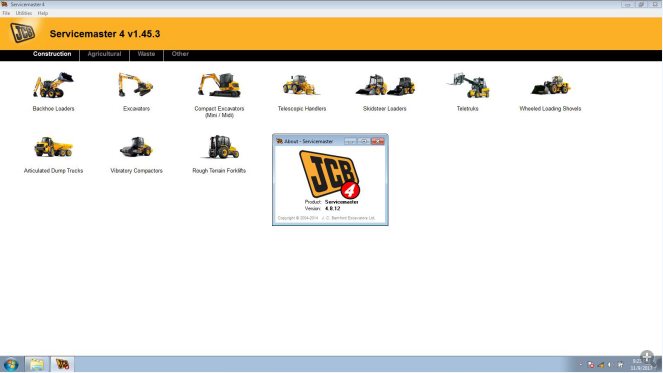Open the Utilities menu
663x373 pixels.
click(x=24, y=13)
